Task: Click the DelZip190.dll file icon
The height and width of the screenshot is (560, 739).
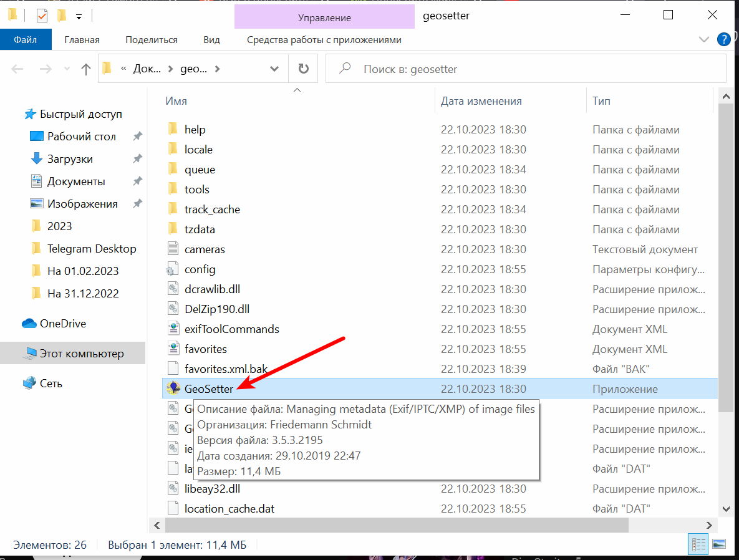Action: pos(173,309)
